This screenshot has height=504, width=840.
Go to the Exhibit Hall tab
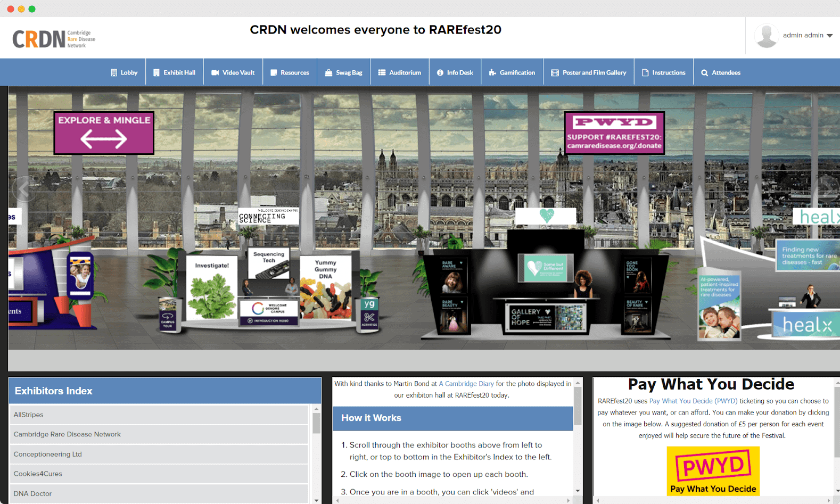point(174,72)
